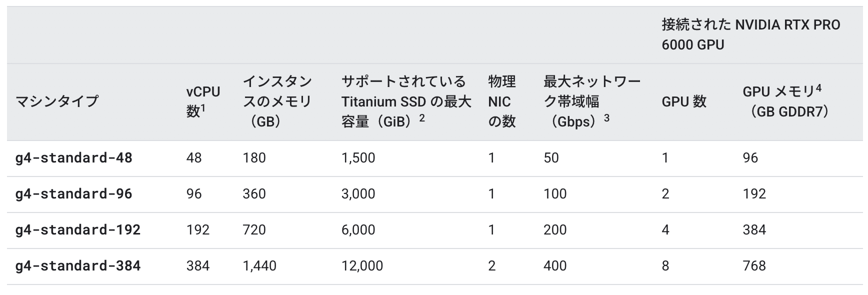The width and height of the screenshot is (868, 295).
Task: Click the 1,440 memory value cell
Action: tap(259, 266)
